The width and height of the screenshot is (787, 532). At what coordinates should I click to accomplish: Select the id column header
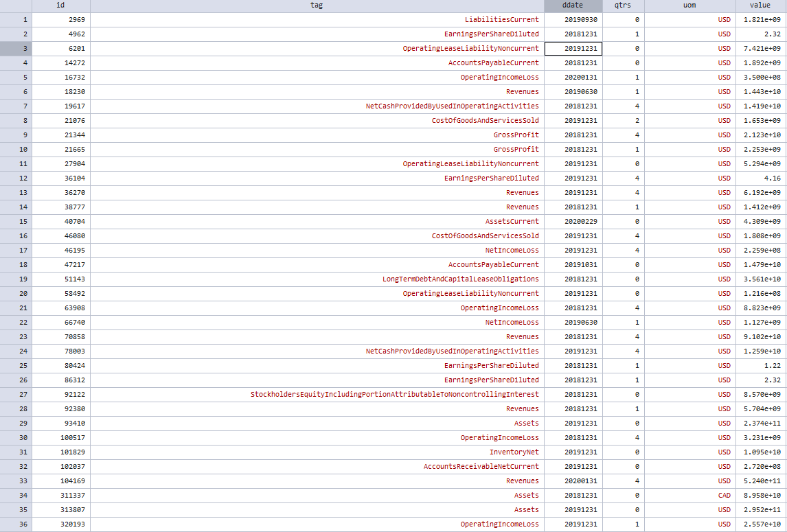point(60,5)
